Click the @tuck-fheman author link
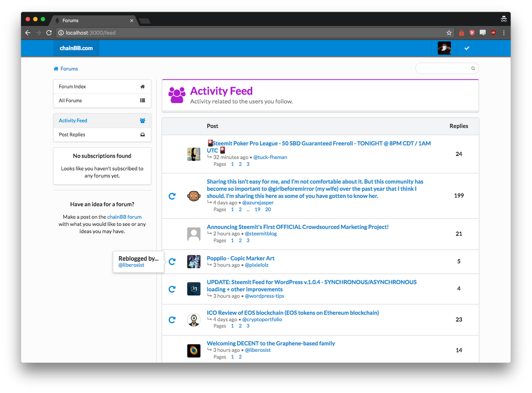The image size is (532, 393). click(270, 158)
